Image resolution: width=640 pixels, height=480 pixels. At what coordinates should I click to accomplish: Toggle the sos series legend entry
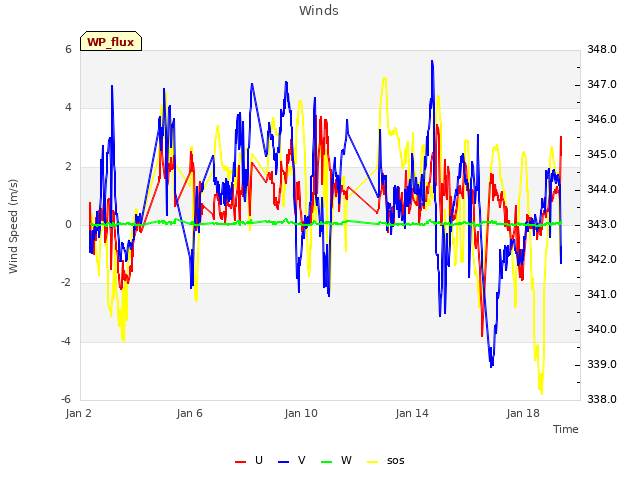[x=386, y=461]
